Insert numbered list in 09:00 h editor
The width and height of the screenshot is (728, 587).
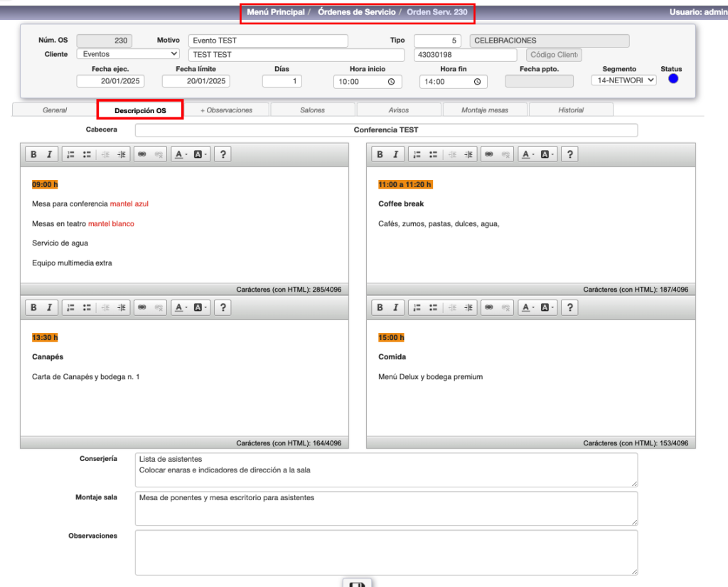(x=70, y=154)
